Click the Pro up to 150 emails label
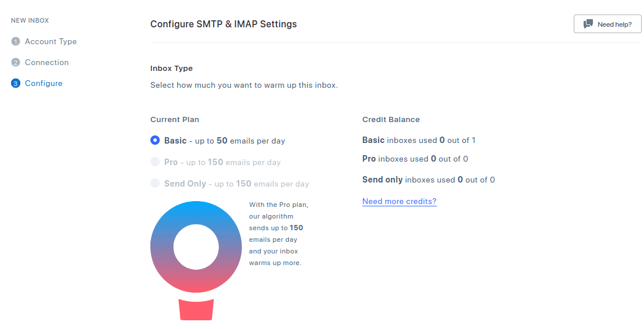Screen dimensions: 644x329 222,162
